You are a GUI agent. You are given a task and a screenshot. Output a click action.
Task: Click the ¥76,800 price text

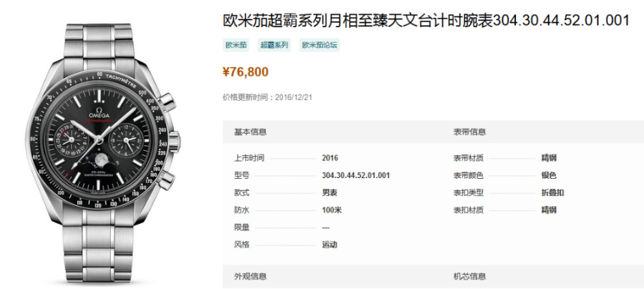[246, 71]
